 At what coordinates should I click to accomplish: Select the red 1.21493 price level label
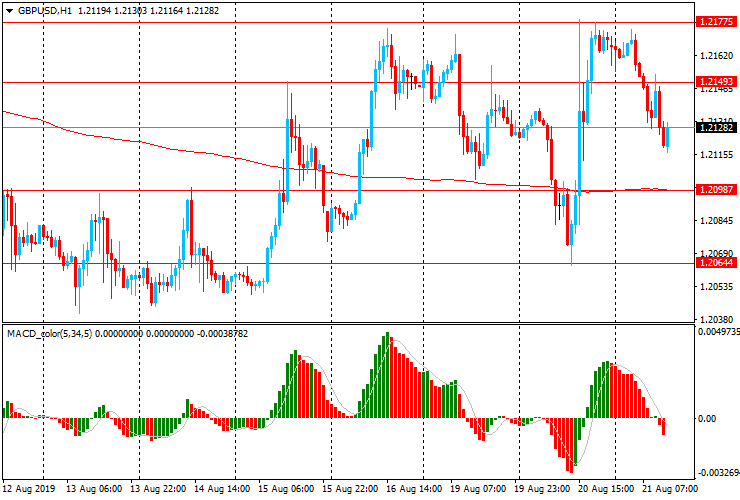(x=716, y=82)
